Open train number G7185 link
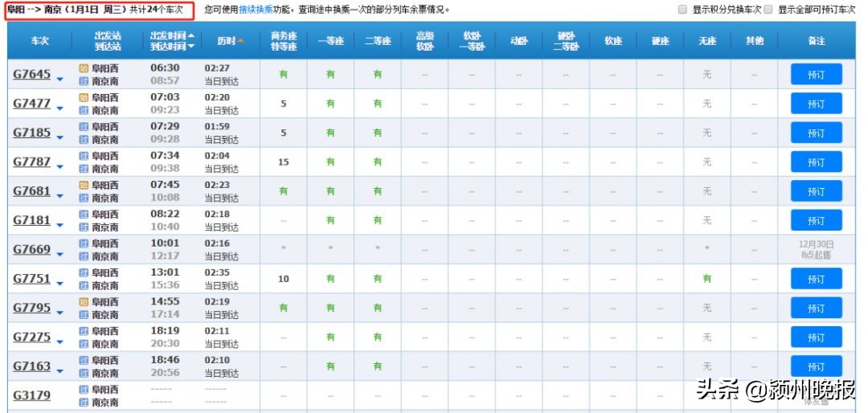868x413 pixels. 31,133
